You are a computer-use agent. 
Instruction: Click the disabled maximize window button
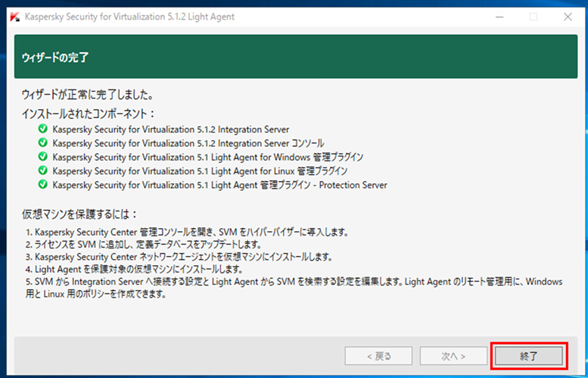point(534,17)
